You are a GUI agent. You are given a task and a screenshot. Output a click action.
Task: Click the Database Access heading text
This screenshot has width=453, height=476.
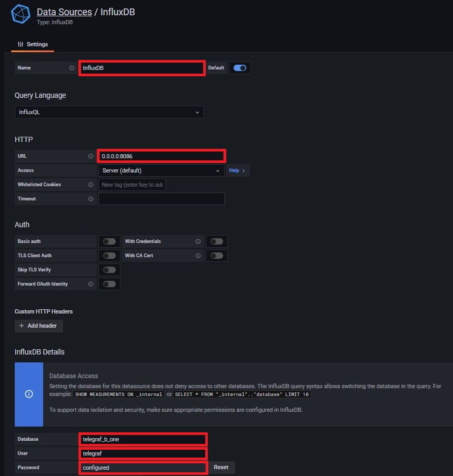[74, 376]
